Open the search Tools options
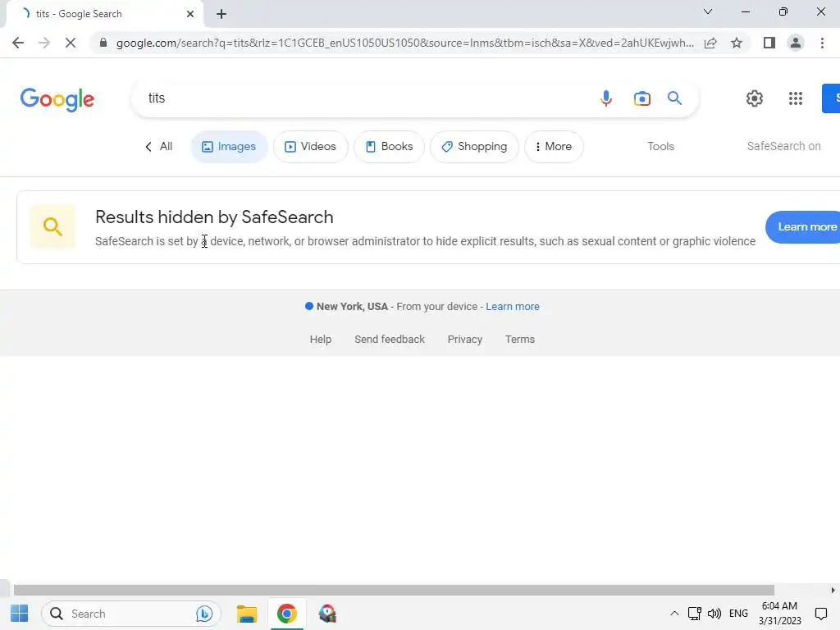 (x=660, y=146)
